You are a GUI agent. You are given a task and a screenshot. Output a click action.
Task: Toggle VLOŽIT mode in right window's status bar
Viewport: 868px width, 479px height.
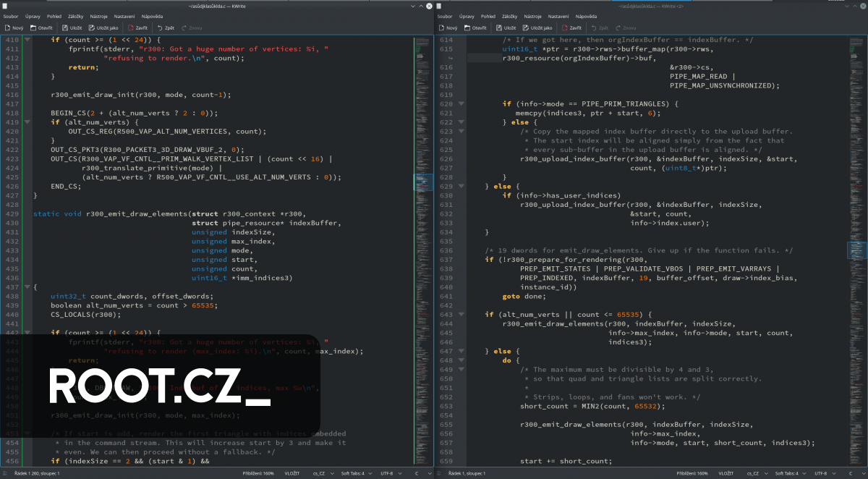pyautogui.click(x=726, y=473)
